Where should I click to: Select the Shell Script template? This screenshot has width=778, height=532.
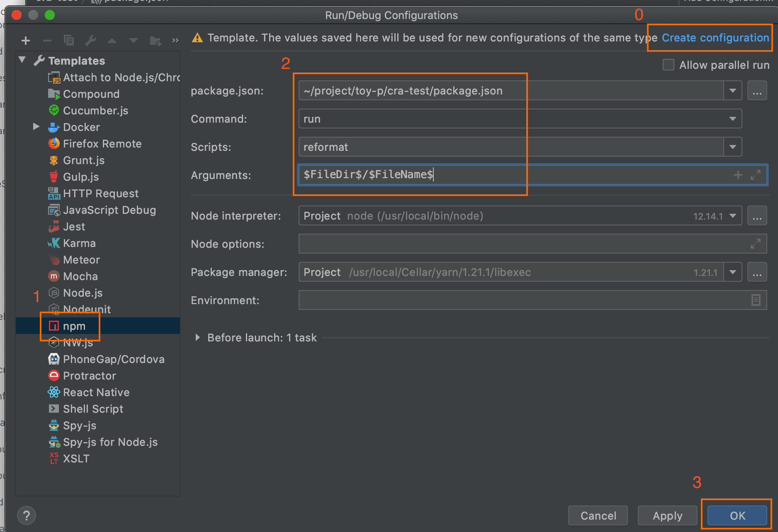pos(93,409)
